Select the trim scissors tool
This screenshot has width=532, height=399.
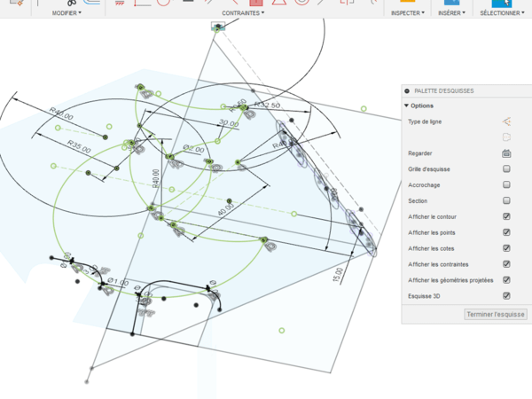pos(70,4)
